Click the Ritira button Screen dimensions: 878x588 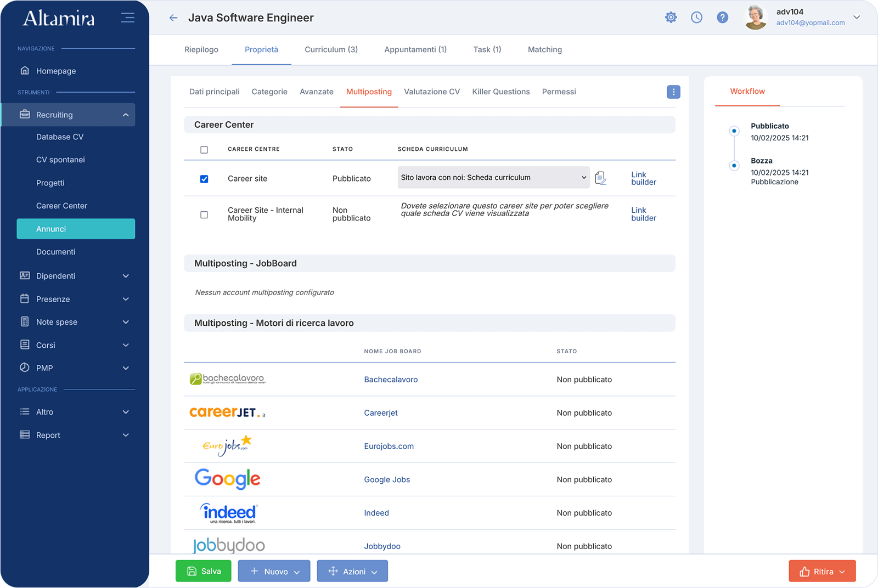point(821,571)
